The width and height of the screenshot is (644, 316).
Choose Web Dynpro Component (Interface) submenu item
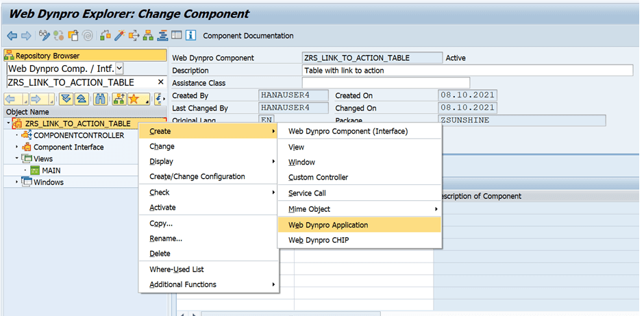click(x=360, y=131)
